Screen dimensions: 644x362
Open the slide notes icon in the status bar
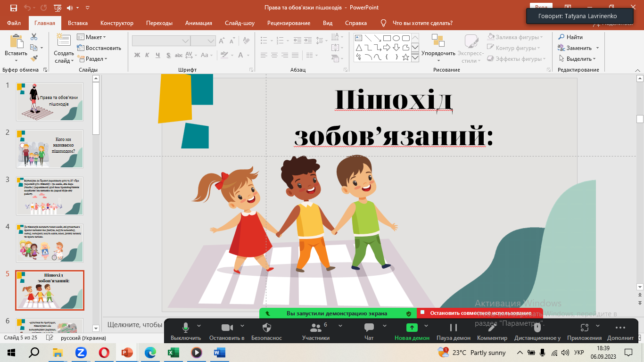click(50, 337)
